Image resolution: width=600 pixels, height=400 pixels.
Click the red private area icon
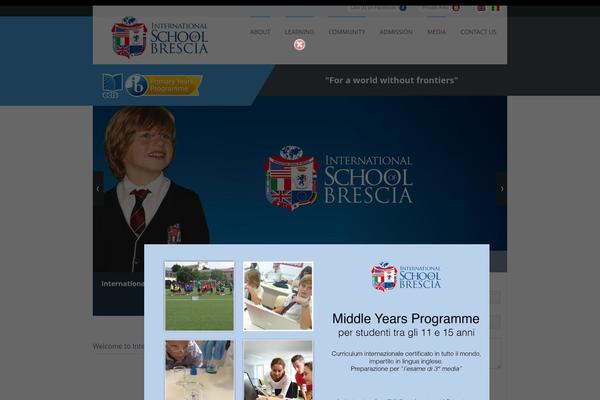(456, 8)
